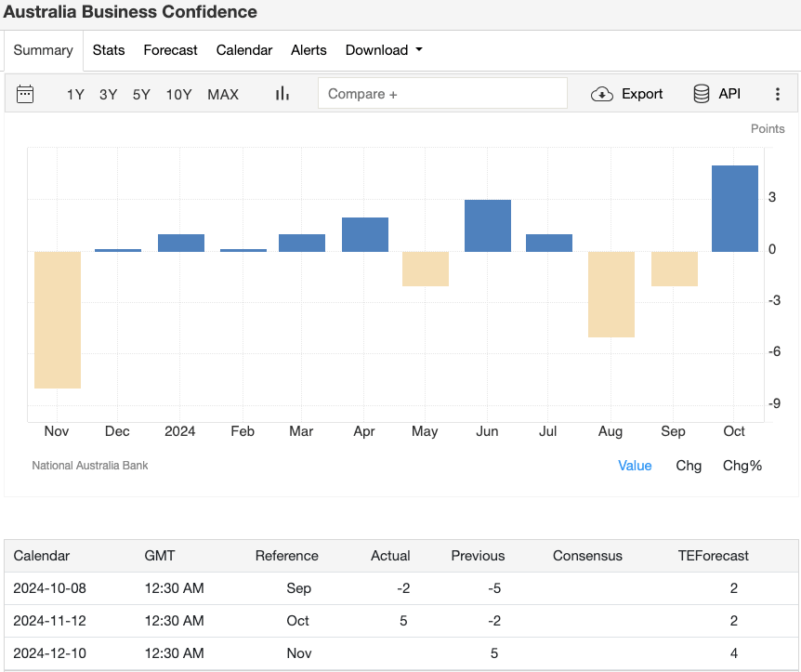Open the date range calendar picker
The image size is (801, 672).
pyautogui.click(x=25, y=93)
